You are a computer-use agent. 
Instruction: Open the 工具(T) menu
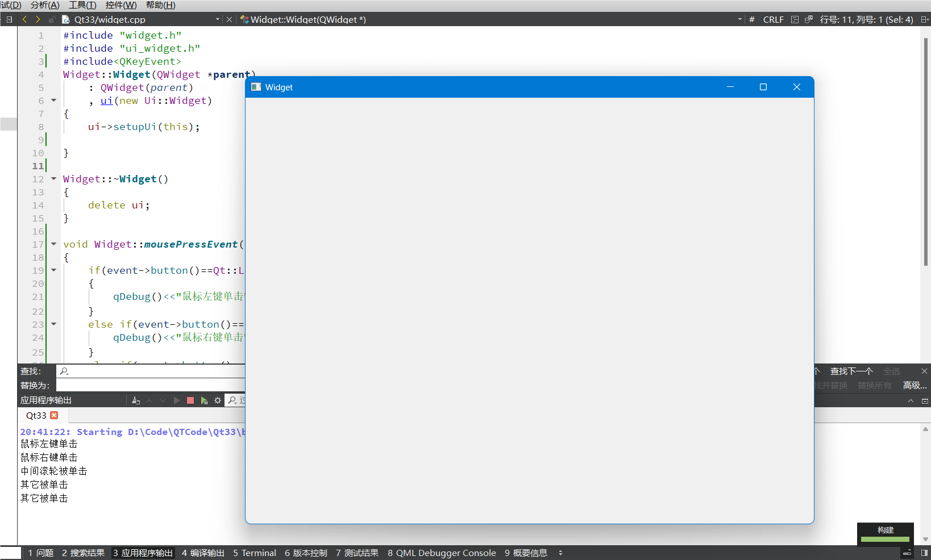click(x=82, y=5)
